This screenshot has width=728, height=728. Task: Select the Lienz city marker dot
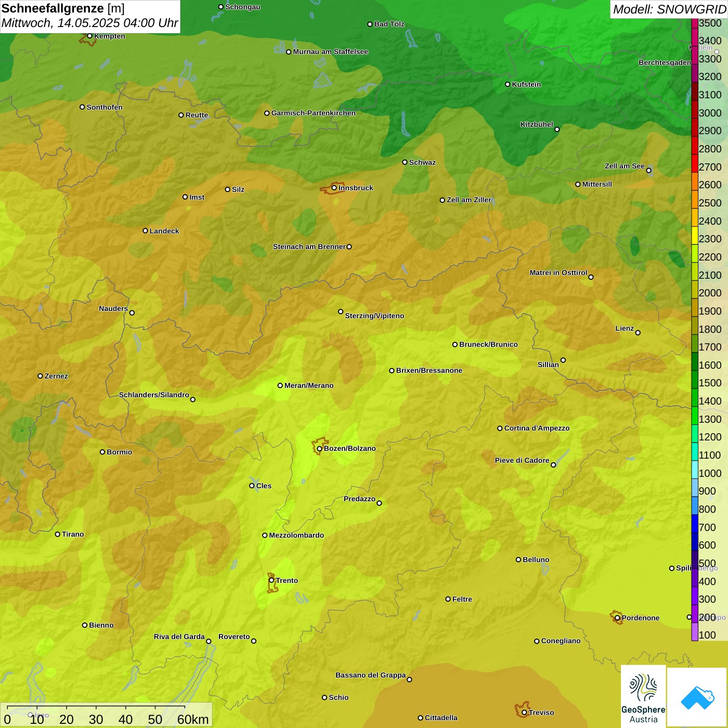click(x=638, y=333)
